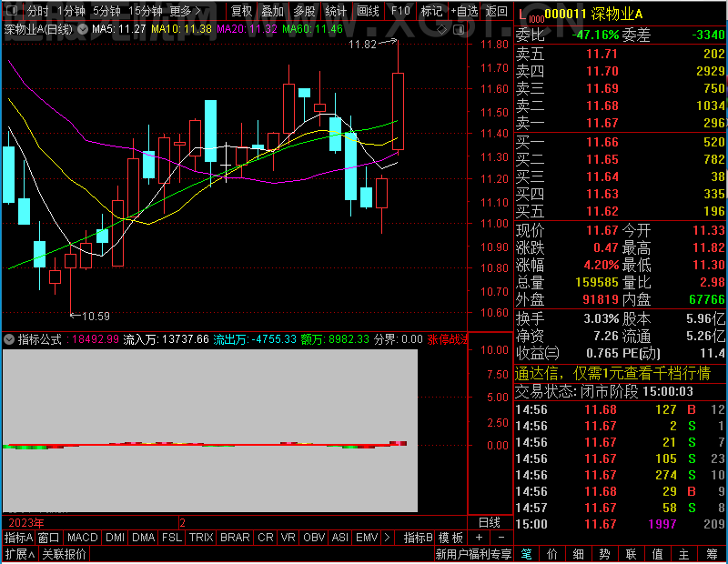Click the 买五 bid price 11.62

point(602,211)
